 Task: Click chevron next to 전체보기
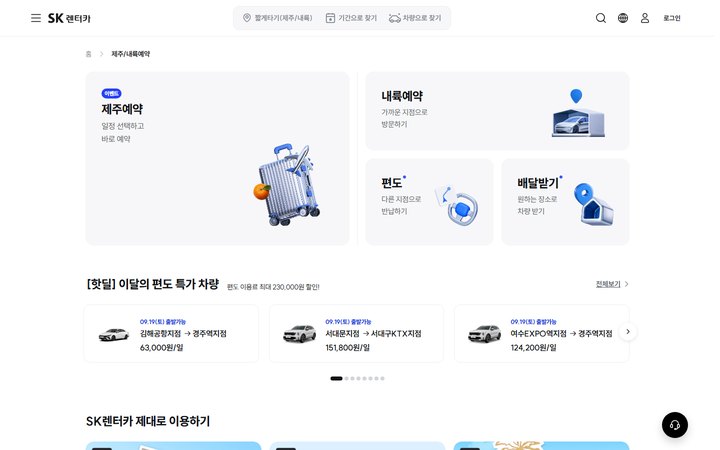pyautogui.click(x=627, y=284)
